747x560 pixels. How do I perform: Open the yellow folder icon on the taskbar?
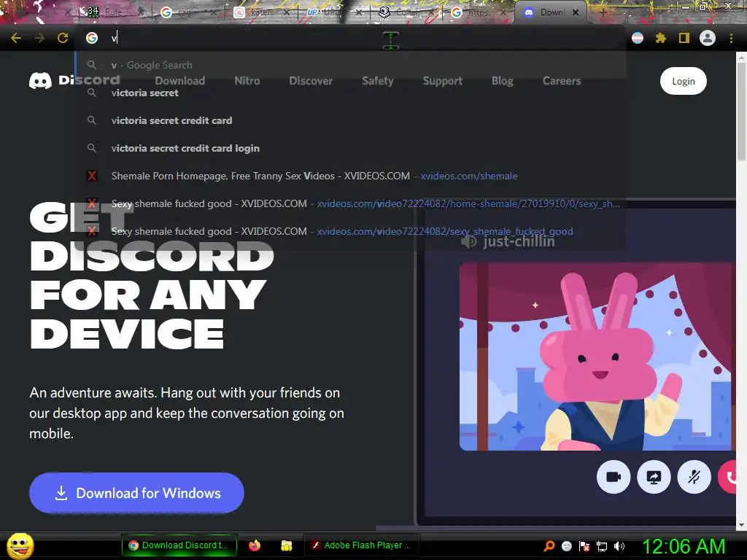286,545
